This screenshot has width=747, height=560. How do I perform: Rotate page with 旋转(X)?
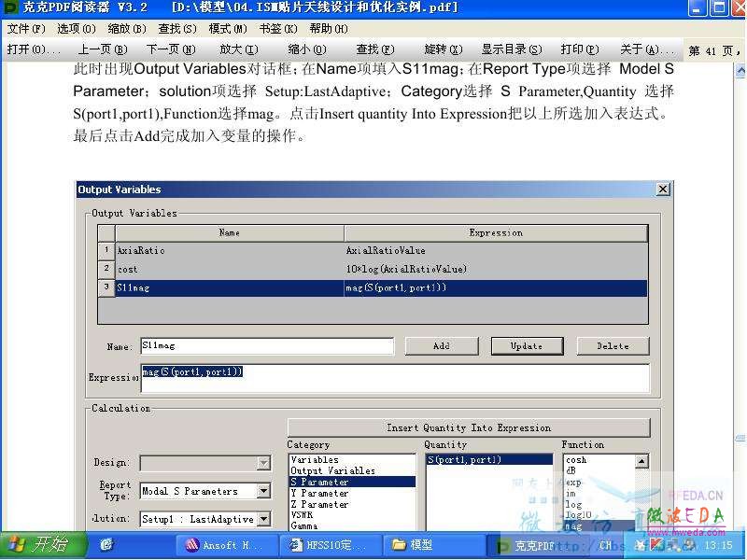[444, 49]
